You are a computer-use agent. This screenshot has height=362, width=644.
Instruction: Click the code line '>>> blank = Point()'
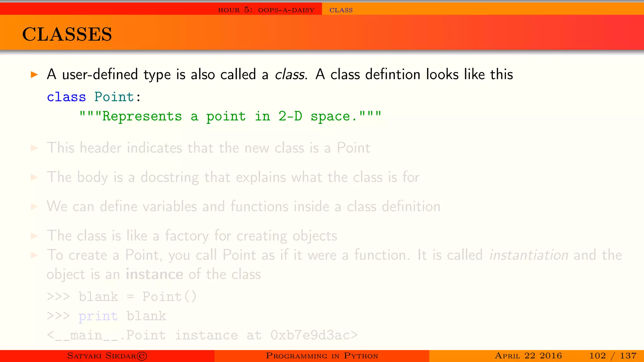click(122, 297)
